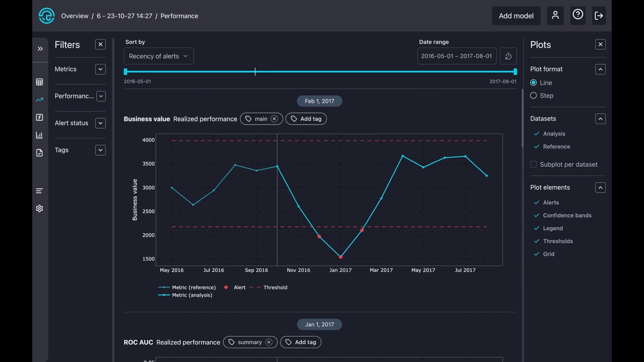
Task: Enable Subplot per dataset checkbox
Action: click(x=533, y=165)
